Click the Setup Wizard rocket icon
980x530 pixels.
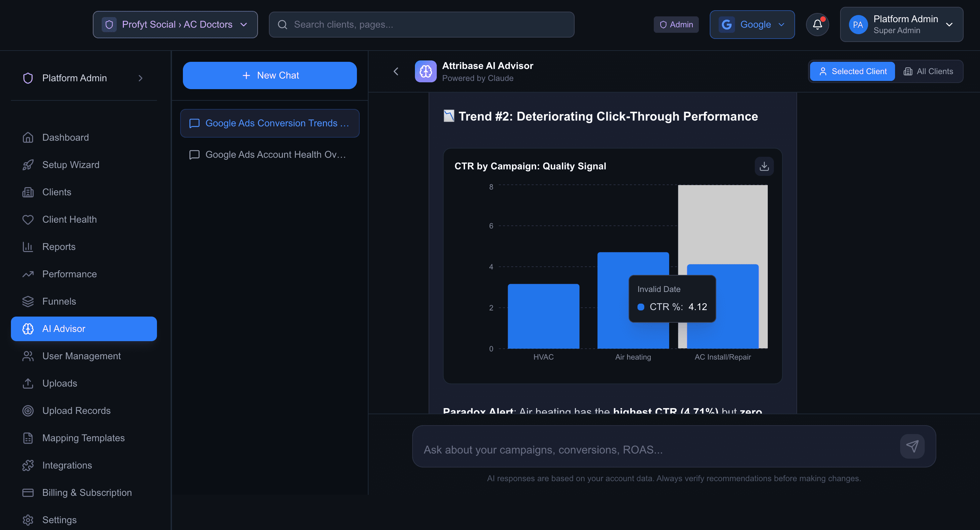pyautogui.click(x=28, y=165)
